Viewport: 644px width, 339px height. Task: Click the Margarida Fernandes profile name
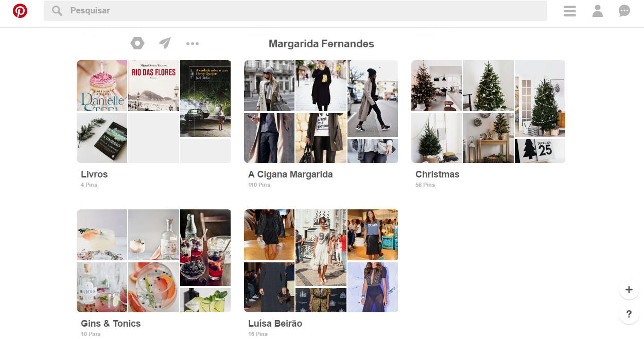coord(321,44)
